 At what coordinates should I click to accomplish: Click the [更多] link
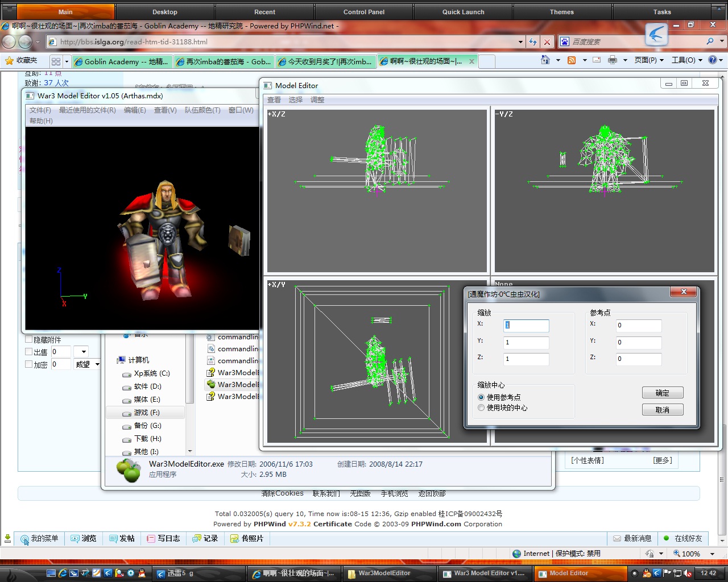[663, 460]
